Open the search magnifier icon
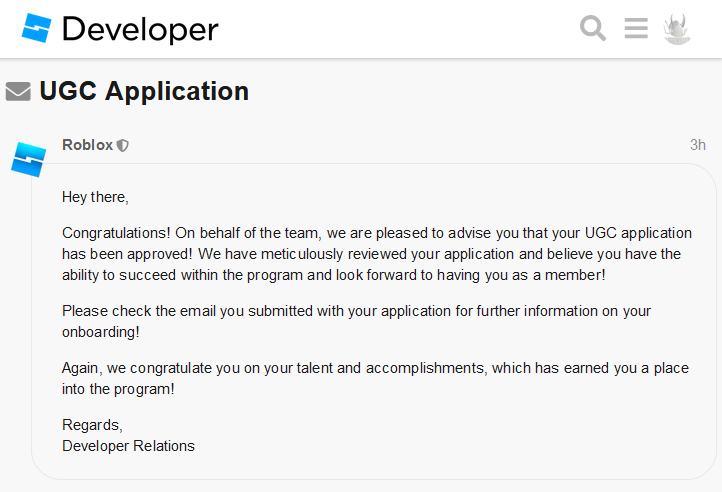Image resolution: width=722 pixels, height=492 pixels. [593, 28]
